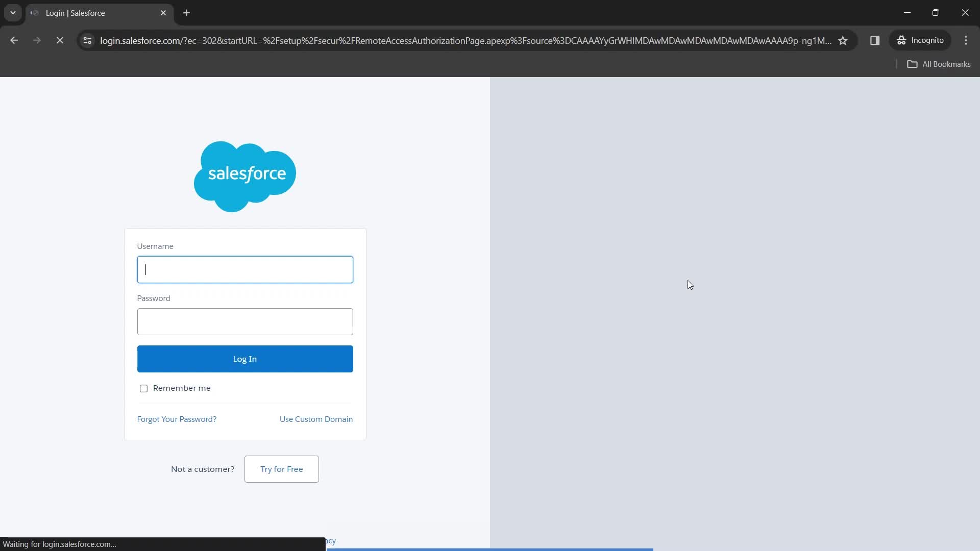Viewport: 980px width, 551px height.
Task: Minimize the browser window
Action: 907,13
